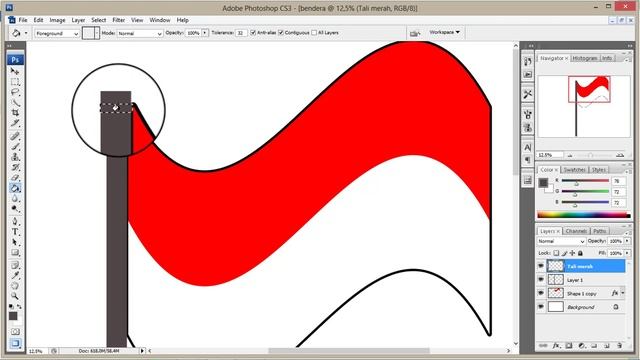Image resolution: width=640 pixels, height=360 pixels.
Task: Switch to the Swatches tab
Action: click(574, 170)
